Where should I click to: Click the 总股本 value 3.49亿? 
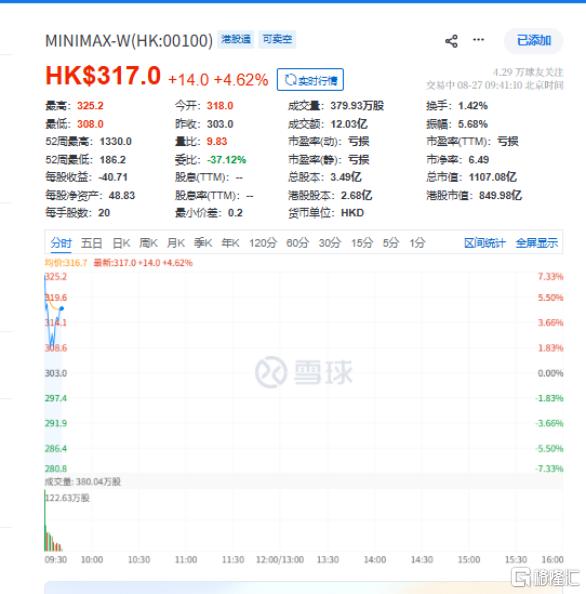[x=345, y=177]
